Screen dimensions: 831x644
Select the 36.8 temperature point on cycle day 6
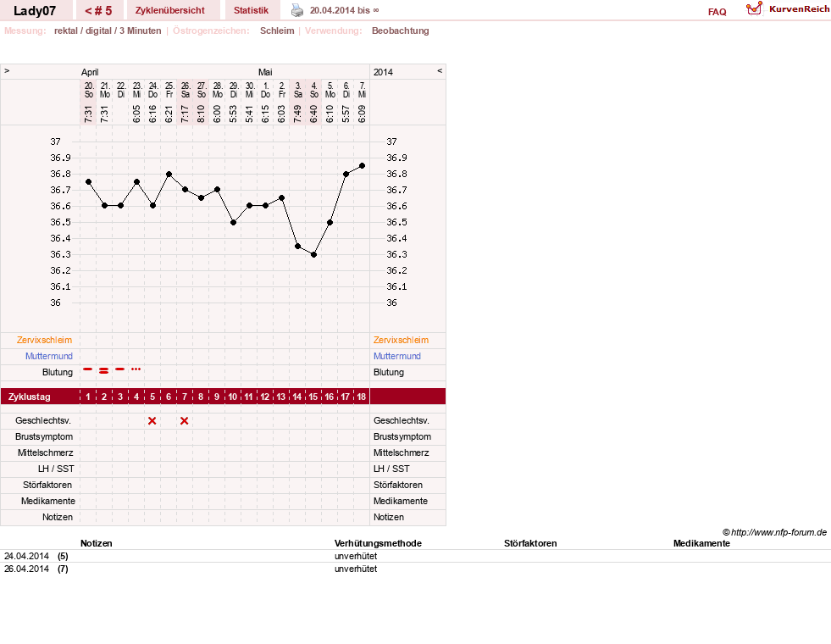tap(169, 174)
